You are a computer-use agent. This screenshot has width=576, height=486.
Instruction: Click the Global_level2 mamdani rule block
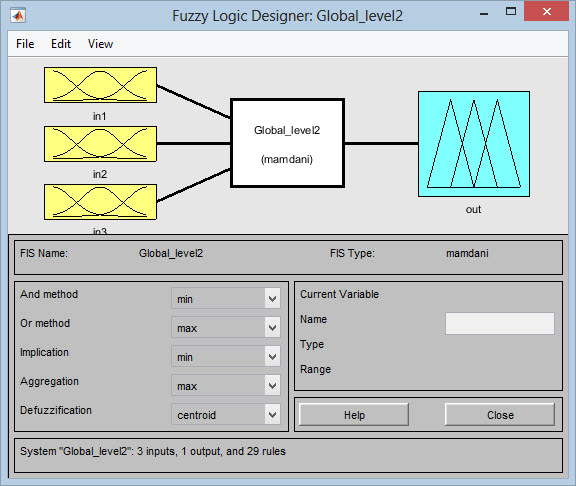click(x=287, y=143)
